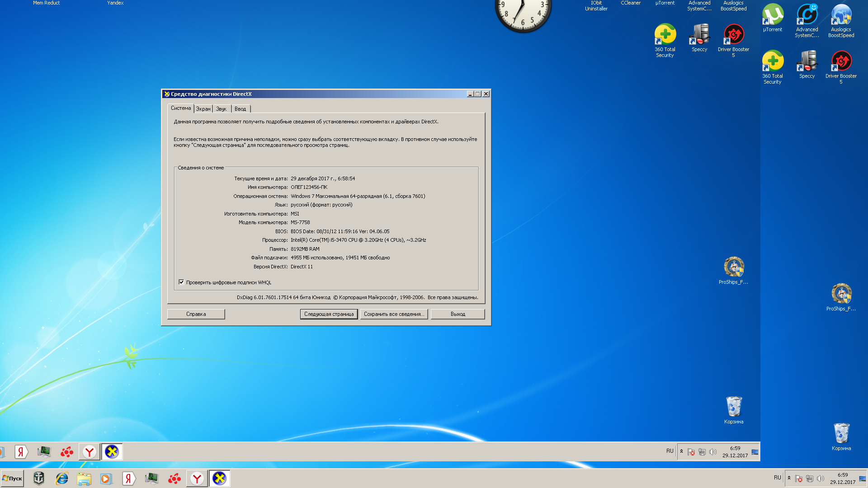
Task: Exit via the Выход button
Action: [x=458, y=314]
